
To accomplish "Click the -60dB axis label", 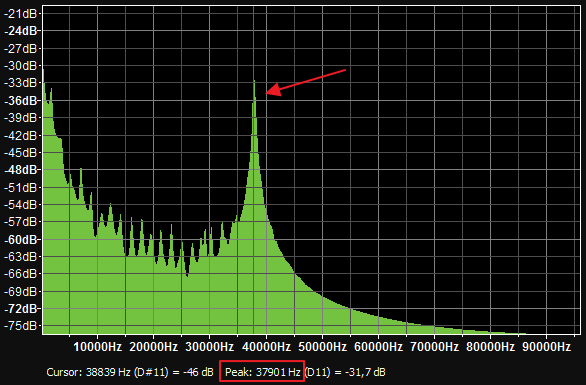I will click(20, 239).
